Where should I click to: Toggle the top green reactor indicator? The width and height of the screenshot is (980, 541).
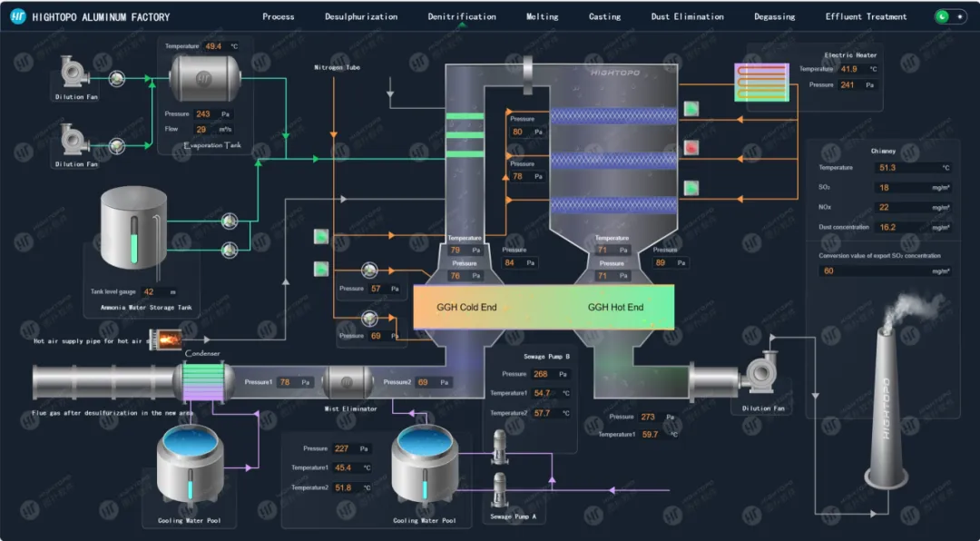(x=691, y=109)
